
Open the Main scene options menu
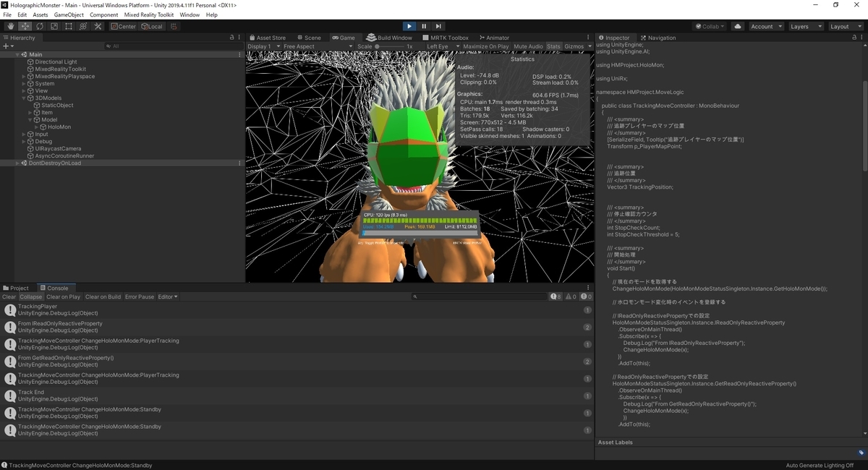pyautogui.click(x=240, y=54)
